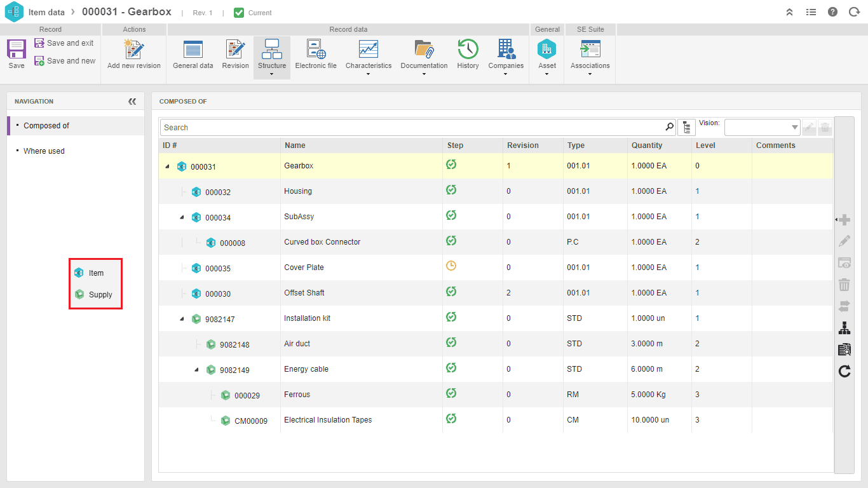Collapse the 000031 Gearbox tree node
Viewport: 868px width, 488px height.
(x=167, y=166)
